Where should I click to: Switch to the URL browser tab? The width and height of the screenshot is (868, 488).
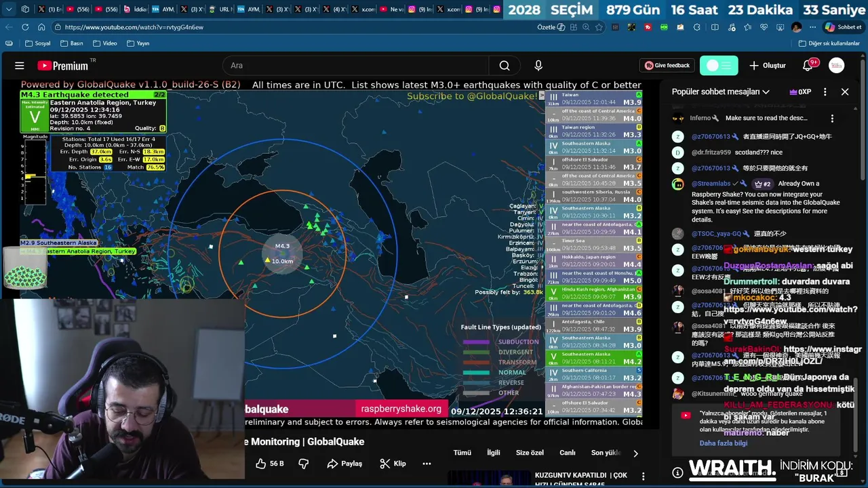click(220, 9)
